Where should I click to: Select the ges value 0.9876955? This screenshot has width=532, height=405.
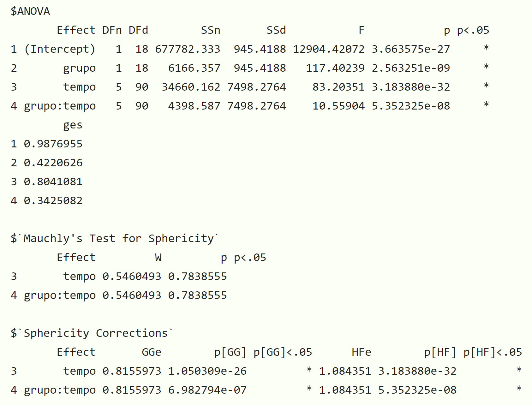tap(53, 144)
